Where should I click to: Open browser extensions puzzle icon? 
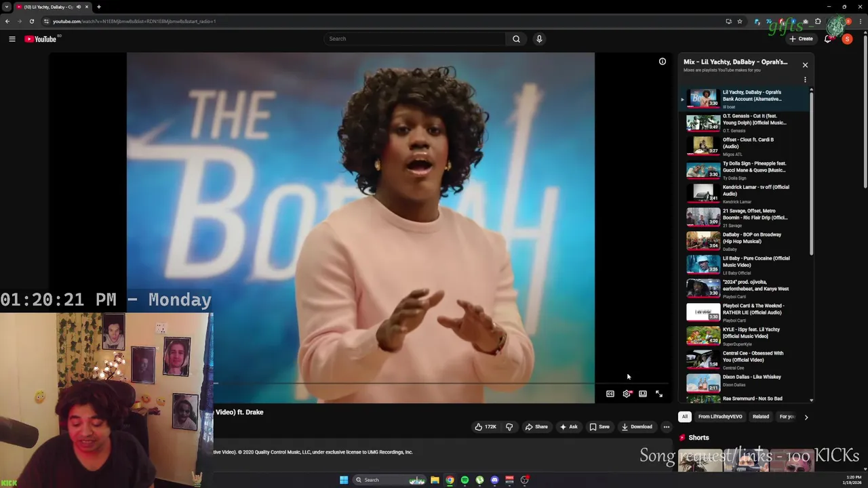(818, 21)
